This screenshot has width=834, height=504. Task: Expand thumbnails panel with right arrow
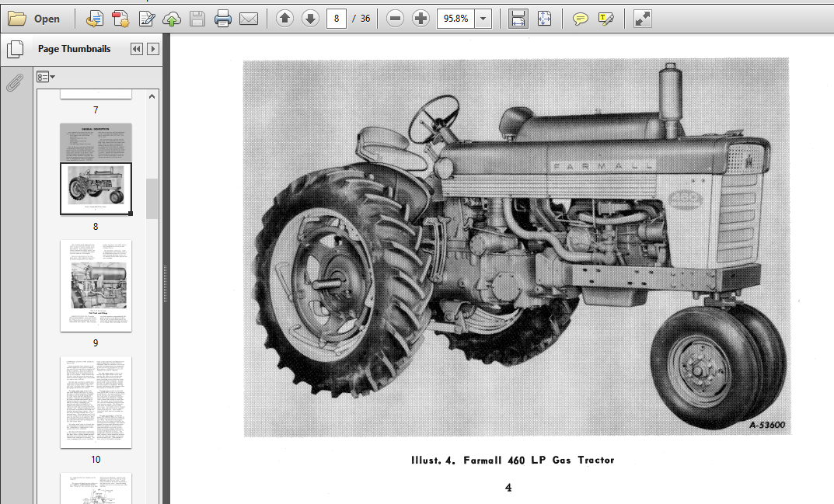tap(152, 49)
